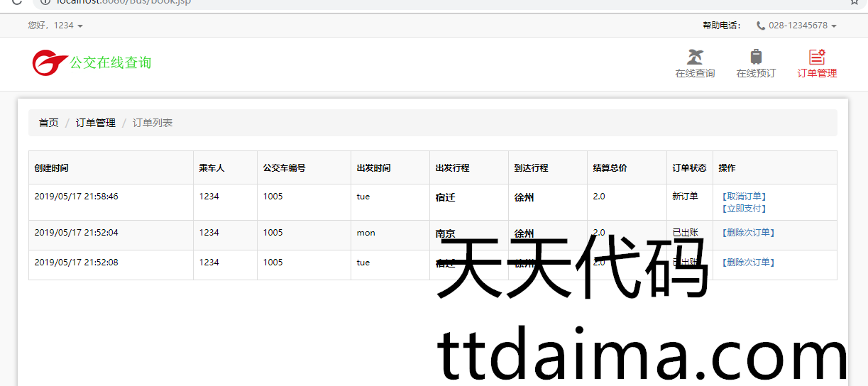This screenshot has width=868, height=386.
Task: Click the phone icon beside help number
Action: pos(761,26)
